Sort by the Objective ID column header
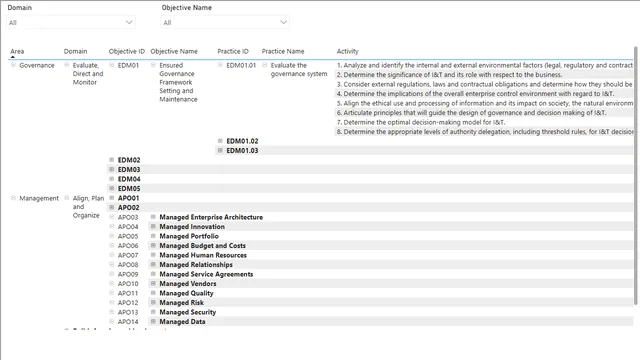Screen dimensions: 640x360 click(127, 51)
